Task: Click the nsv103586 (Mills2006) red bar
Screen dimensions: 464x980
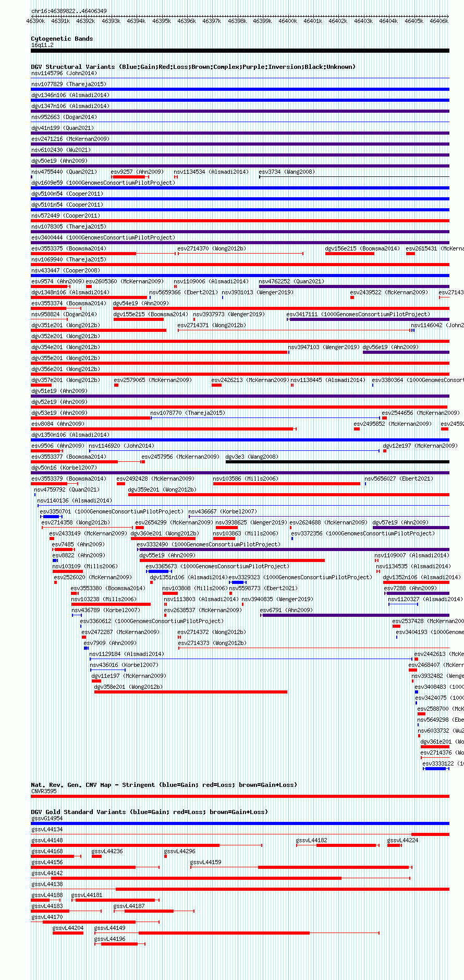Action: [x=287, y=484]
